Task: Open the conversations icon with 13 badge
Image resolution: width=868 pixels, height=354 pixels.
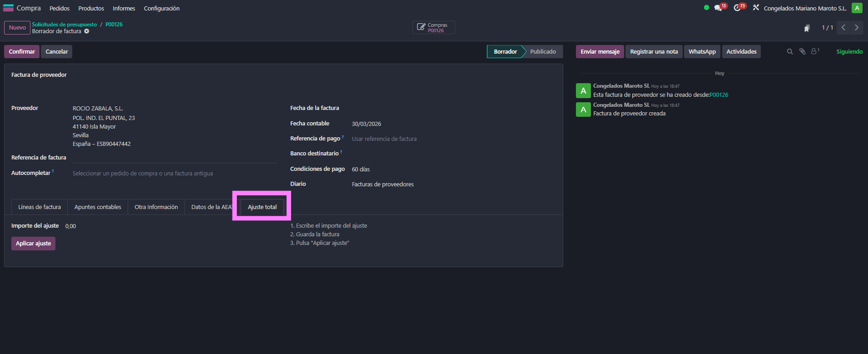Action: point(718,8)
